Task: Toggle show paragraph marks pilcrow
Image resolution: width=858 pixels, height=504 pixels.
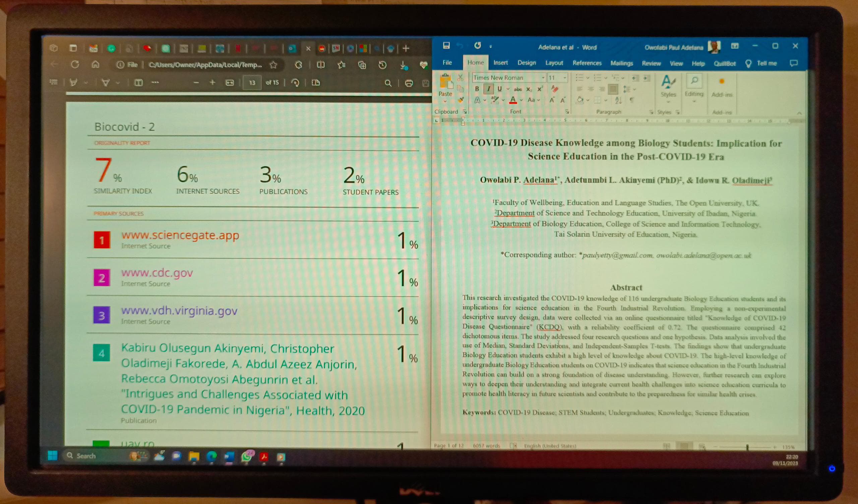Action: tap(631, 100)
